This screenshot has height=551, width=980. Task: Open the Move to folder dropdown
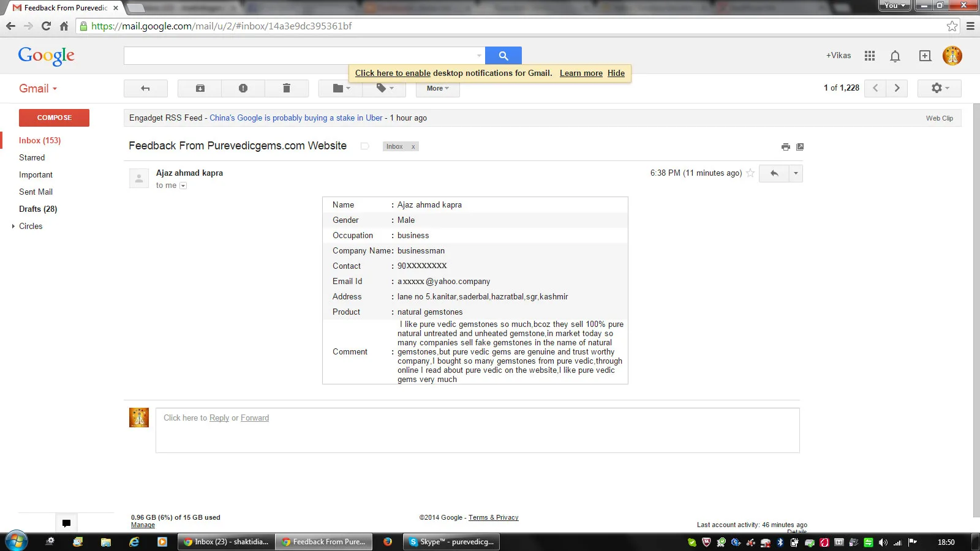click(341, 88)
